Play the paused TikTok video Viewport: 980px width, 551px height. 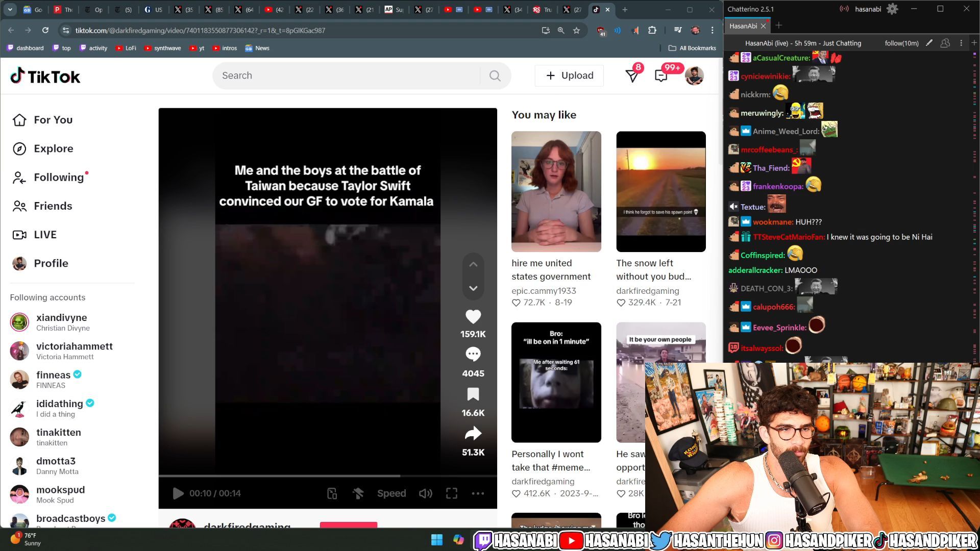point(178,493)
